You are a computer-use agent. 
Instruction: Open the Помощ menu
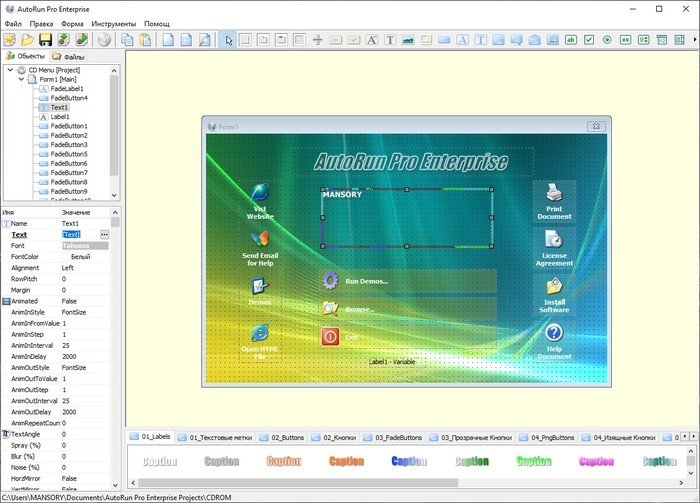pos(156,24)
